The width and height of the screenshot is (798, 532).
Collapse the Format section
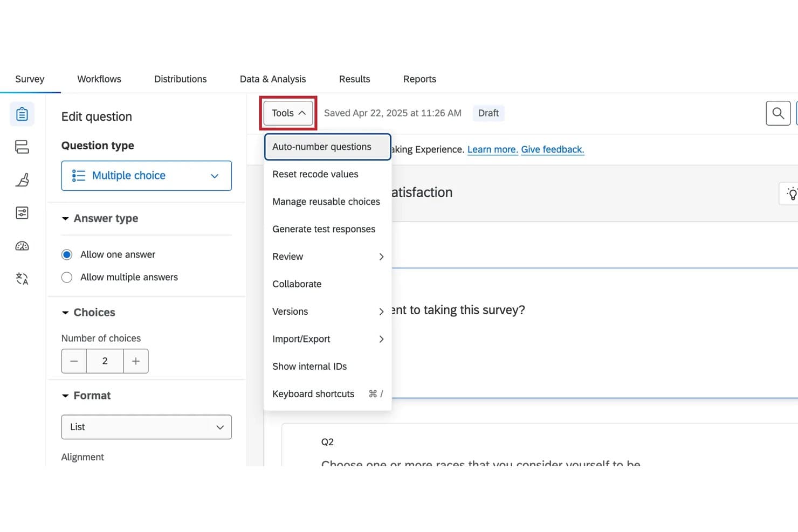click(x=86, y=396)
